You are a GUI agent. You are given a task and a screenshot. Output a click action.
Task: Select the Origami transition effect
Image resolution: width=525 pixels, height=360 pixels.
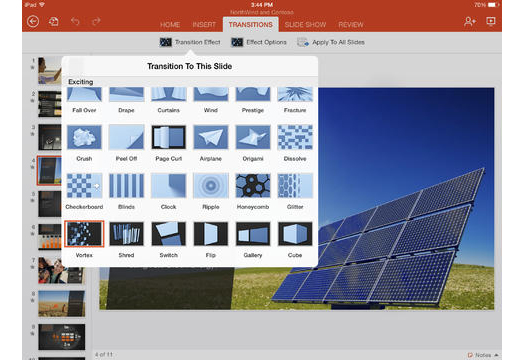click(x=253, y=143)
